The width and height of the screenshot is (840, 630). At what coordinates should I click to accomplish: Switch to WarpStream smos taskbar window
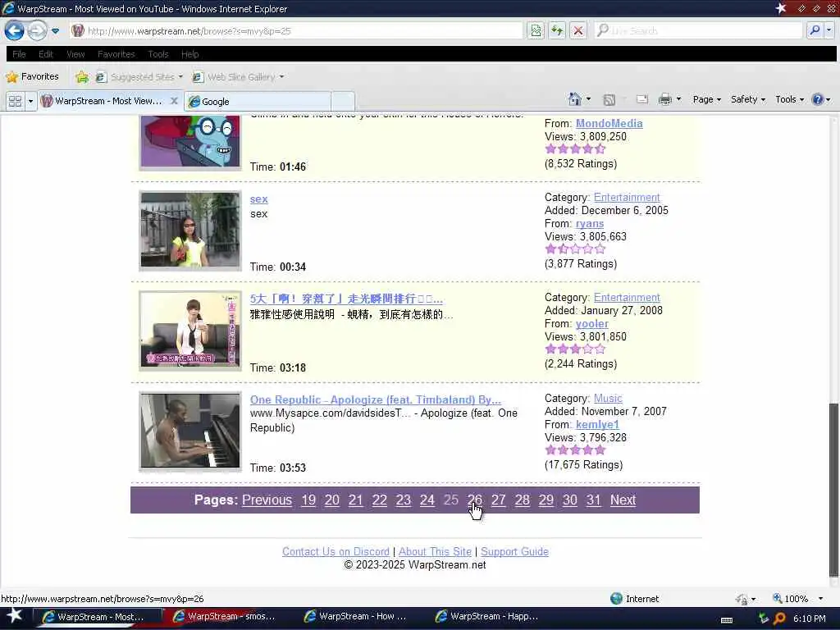coord(225,617)
